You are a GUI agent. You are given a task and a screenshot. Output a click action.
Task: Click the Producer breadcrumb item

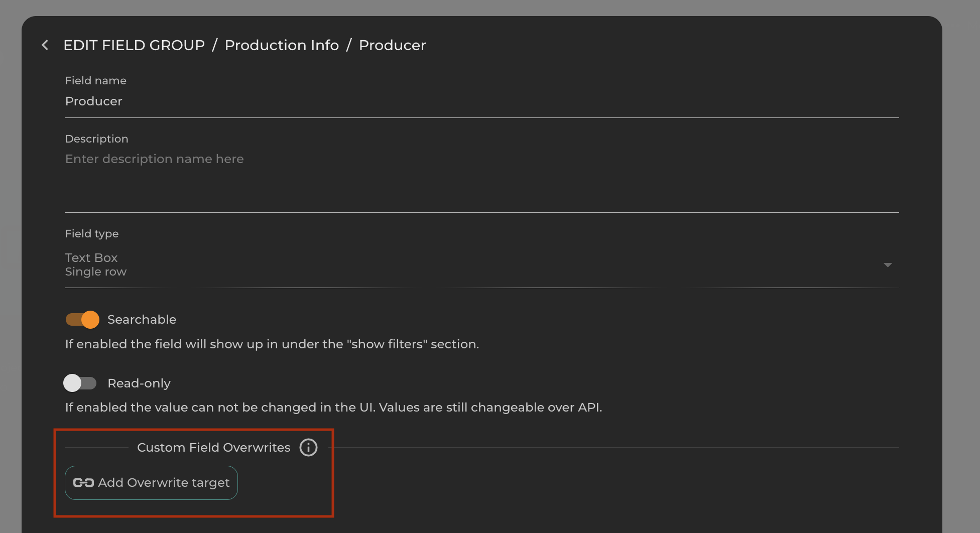point(392,45)
